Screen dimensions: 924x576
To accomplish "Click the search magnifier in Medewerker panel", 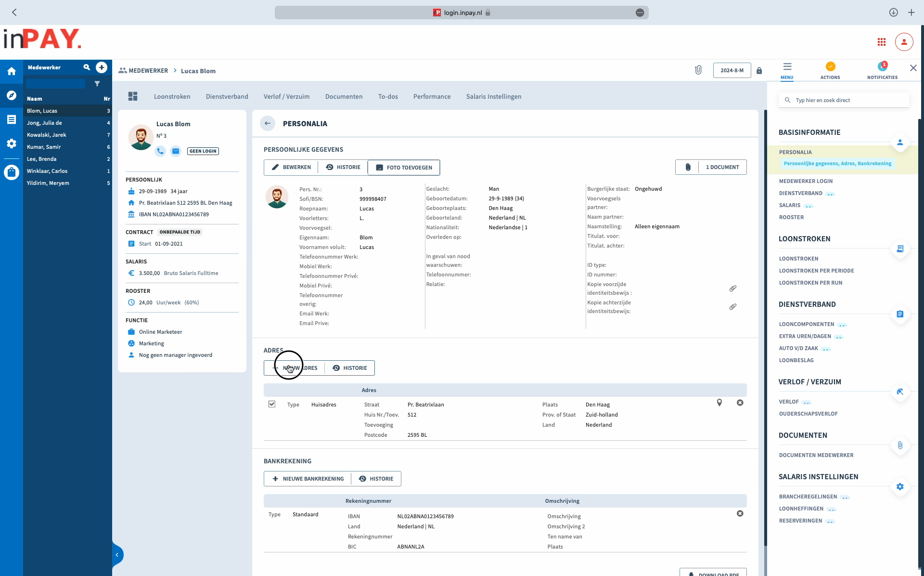I will click(87, 67).
